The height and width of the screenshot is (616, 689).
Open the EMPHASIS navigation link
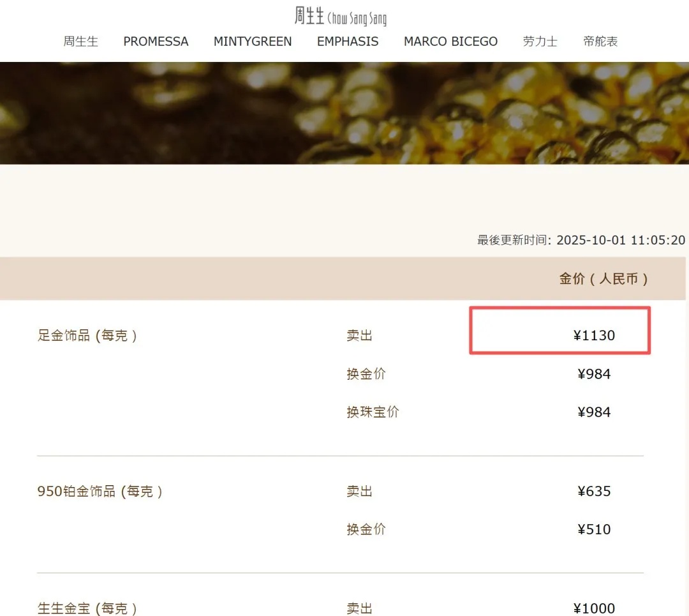tap(348, 41)
